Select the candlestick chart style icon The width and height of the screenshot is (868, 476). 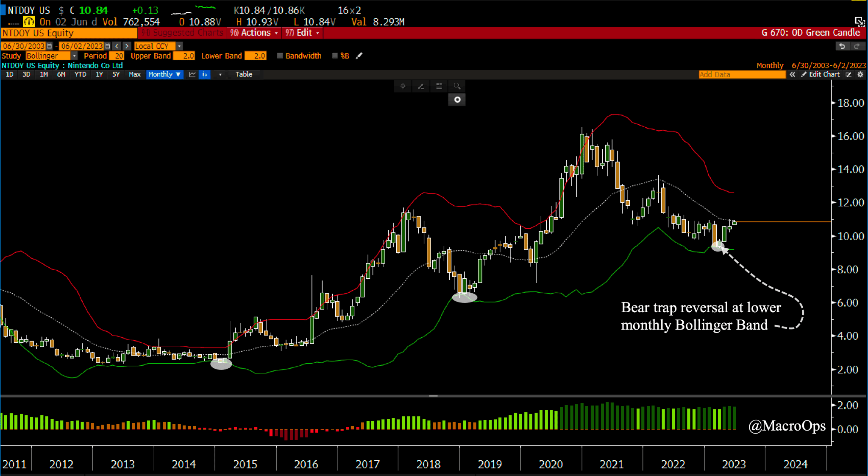(x=205, y=74)
